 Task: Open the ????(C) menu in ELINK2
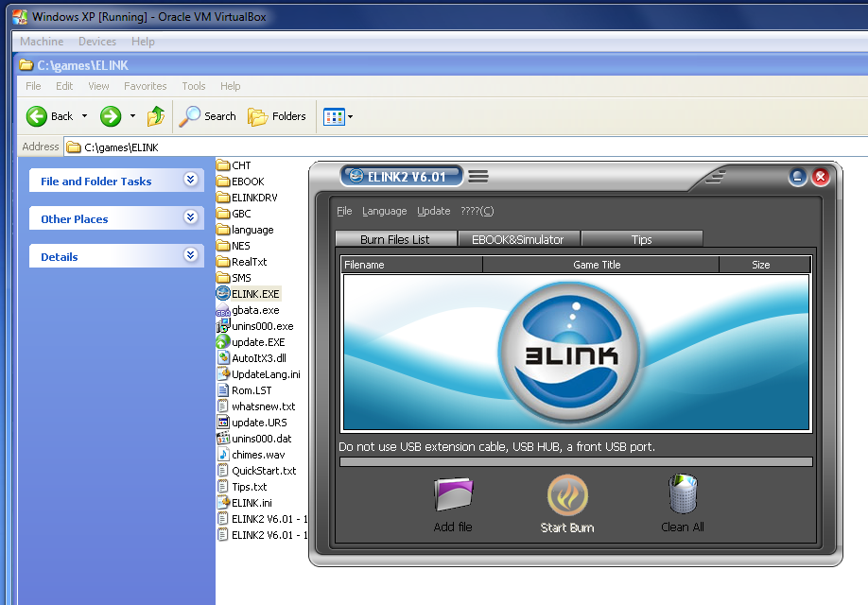(x=477, y=211)
